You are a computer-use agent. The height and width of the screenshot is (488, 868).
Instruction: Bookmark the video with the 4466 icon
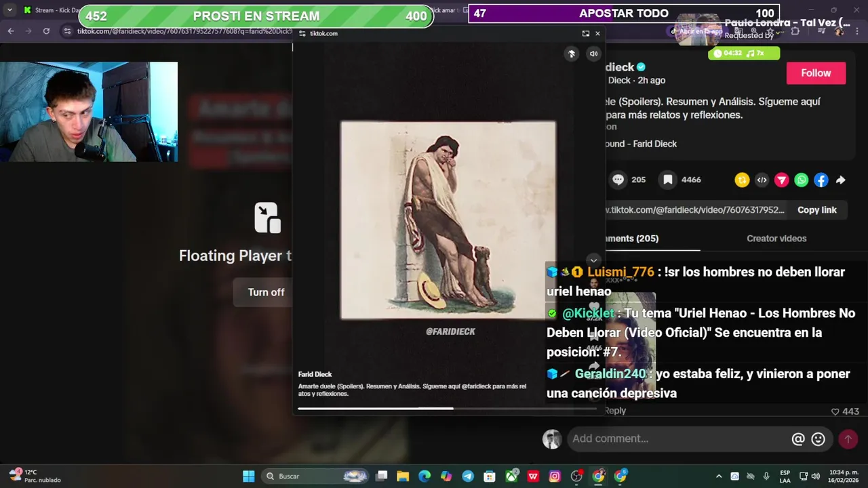[x=668, y=180]
